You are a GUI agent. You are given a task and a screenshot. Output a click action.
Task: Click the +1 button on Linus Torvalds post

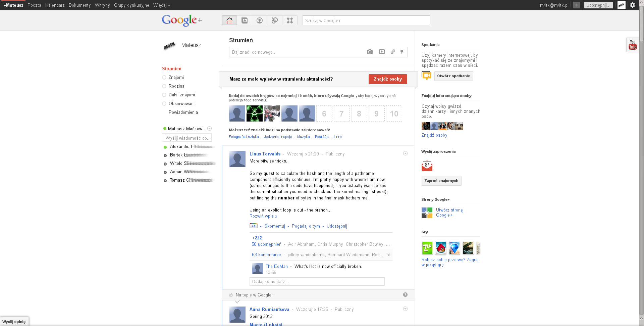pos(253,226)
